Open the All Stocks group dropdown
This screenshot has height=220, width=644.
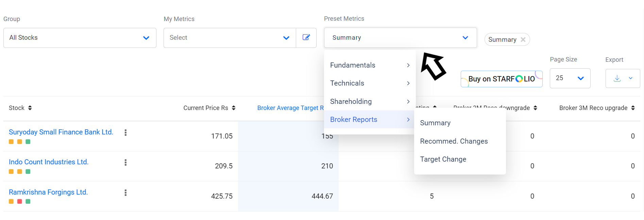pos(80,38)
